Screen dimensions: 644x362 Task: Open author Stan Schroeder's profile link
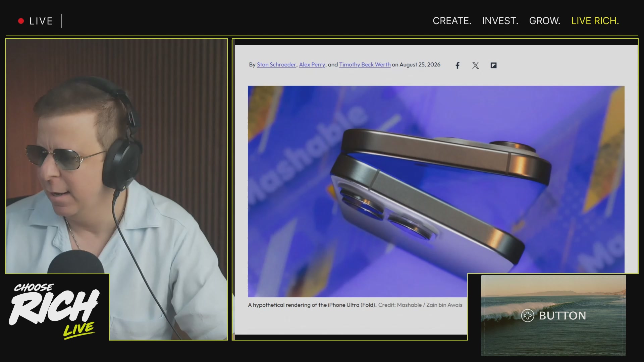pyautogui.click(x=276, y=65)
